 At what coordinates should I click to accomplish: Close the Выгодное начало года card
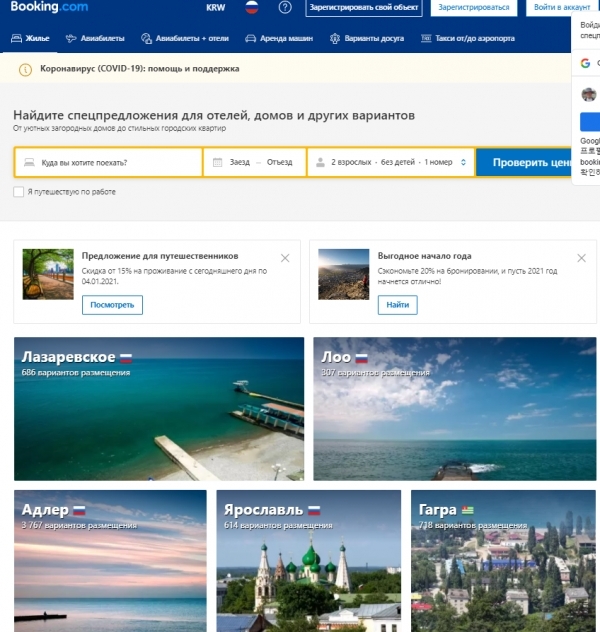click(x=581, y=258)
